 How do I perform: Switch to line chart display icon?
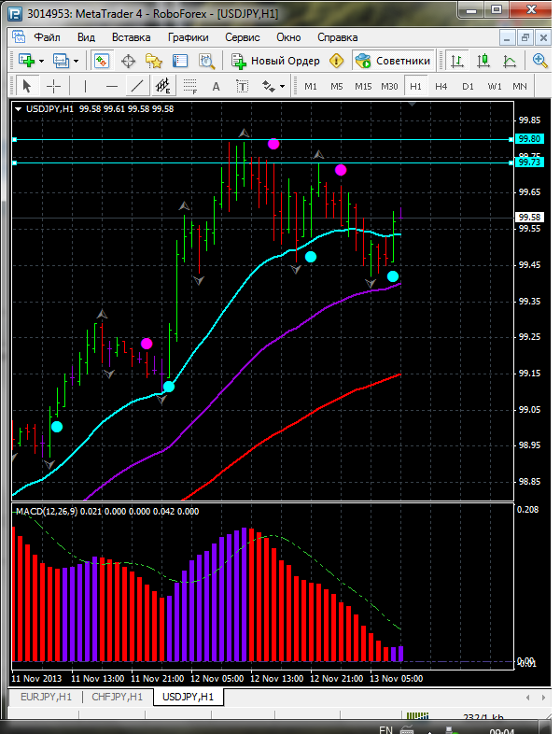pos(510,61)
